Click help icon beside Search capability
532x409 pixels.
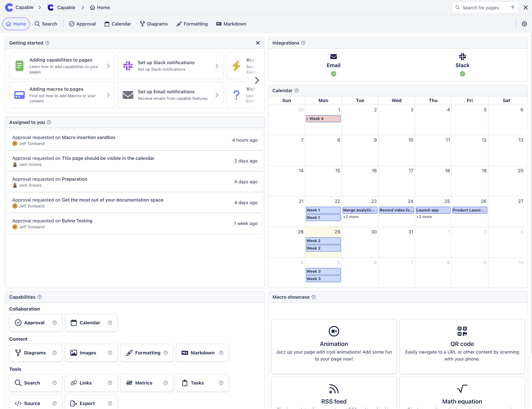tap(55, 383)
